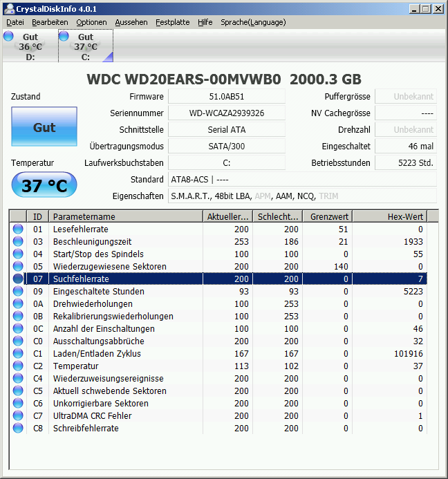The image size is (448, 479).
Task: Click status orb of Ausschaltungsabbrüche row
Action: pyautogui.click(x=18, y=341)
